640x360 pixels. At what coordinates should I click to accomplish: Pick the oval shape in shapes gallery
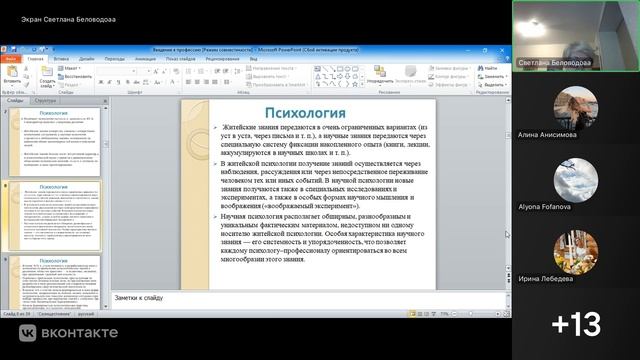pyautogui.click(x=347, y=69)
